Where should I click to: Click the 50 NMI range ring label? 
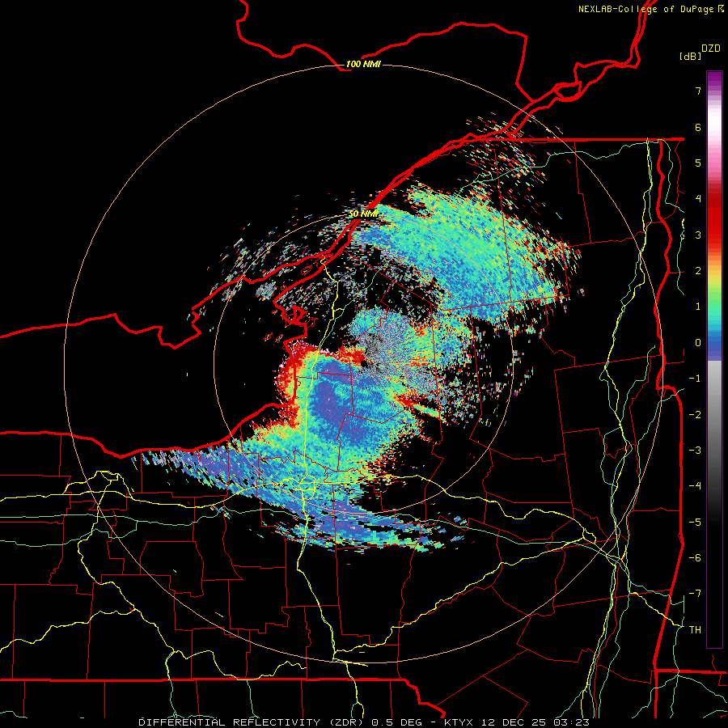pyautogui.click(x=364, y=214)
